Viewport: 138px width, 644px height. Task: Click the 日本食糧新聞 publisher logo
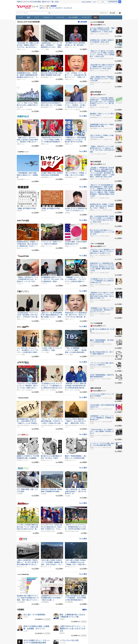23,574
